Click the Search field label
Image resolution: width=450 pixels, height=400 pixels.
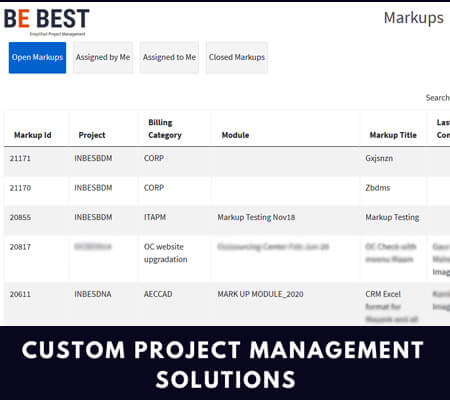tap(438, 98)
